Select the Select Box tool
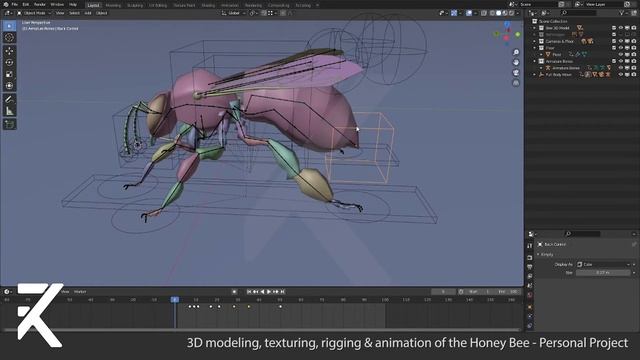This screenshot has height=360, width=640. [x=9, y=26]
